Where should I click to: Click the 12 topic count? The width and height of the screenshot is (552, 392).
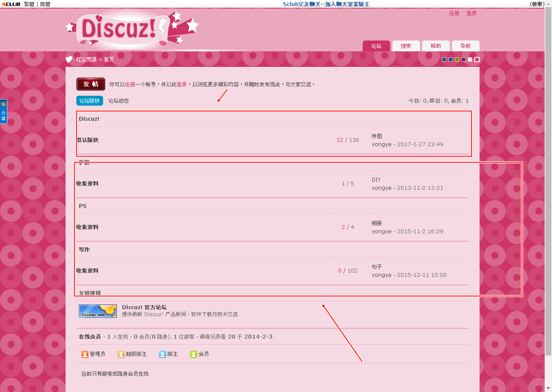[340, 140]
